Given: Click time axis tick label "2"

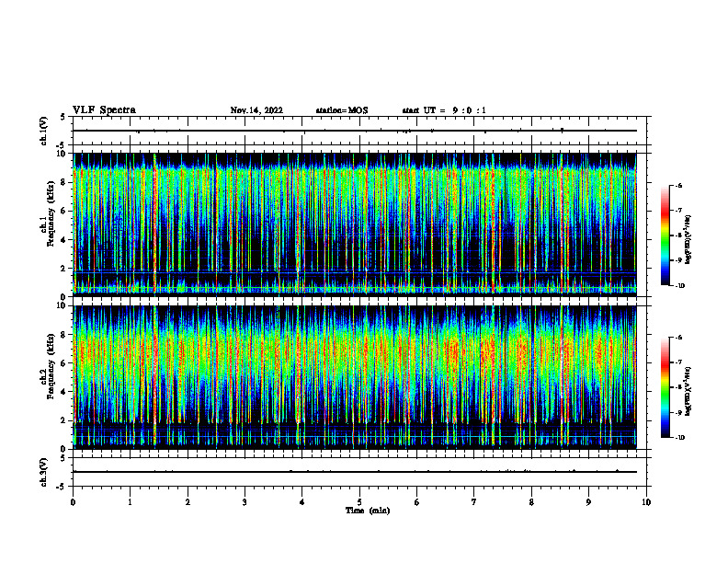Looking at the screenshot, I should click(x=188, y=502).
